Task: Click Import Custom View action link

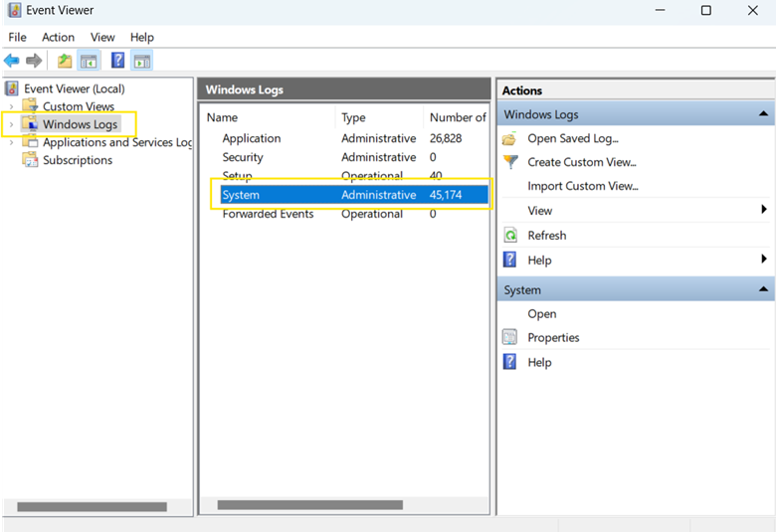Action: (x=582, y=186)
